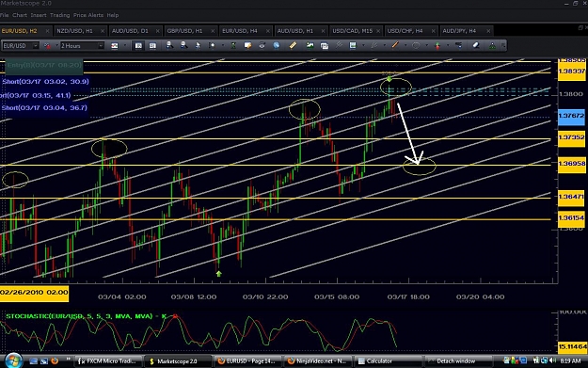Select the orange line drawing tool

(x=395, y=45)
